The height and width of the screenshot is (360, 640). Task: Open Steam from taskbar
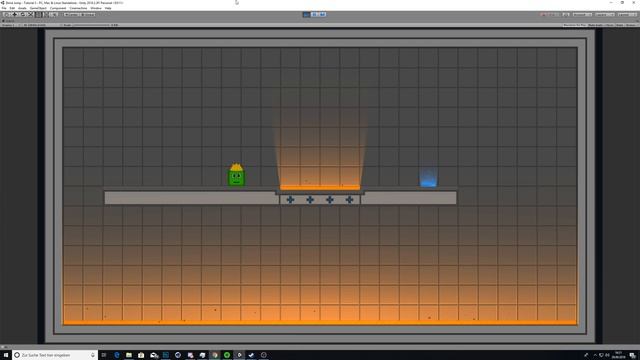coord(251,355)
